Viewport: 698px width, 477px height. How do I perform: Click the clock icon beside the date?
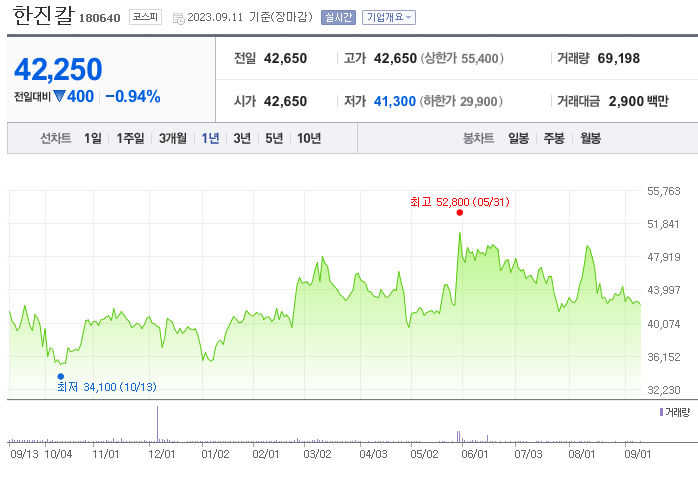[179, 19]
